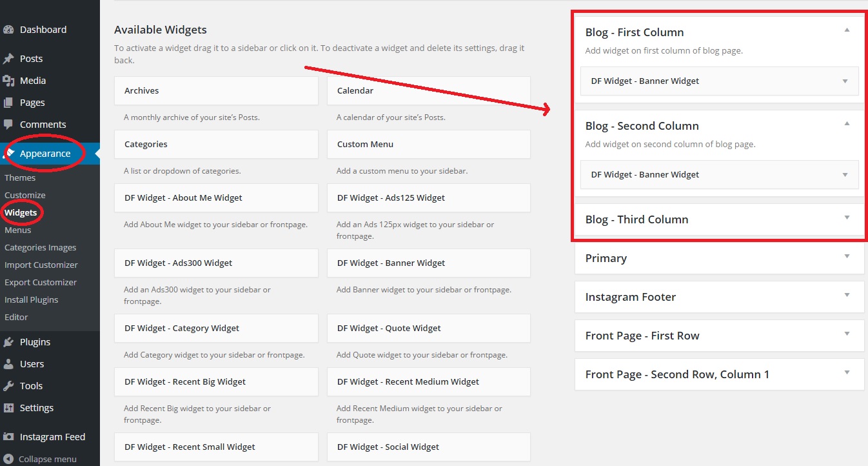Click the Dashboard gauge icon
Viewport: 868px width, 466px height.
tap(8, 30)
